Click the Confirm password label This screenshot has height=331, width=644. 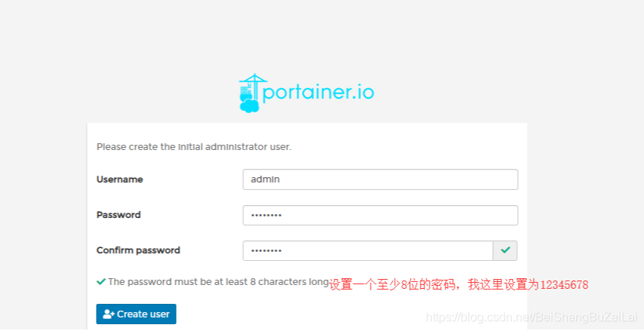(138, 250)
